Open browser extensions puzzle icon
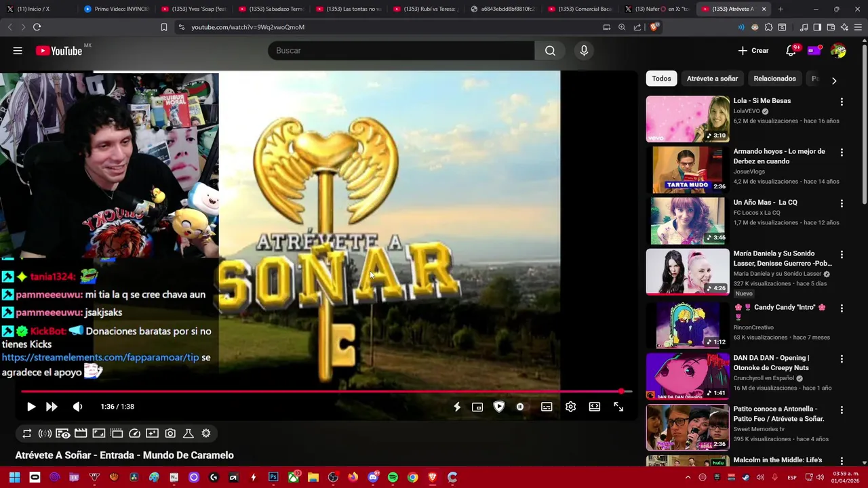868x488 pixels. pos(768,27)
